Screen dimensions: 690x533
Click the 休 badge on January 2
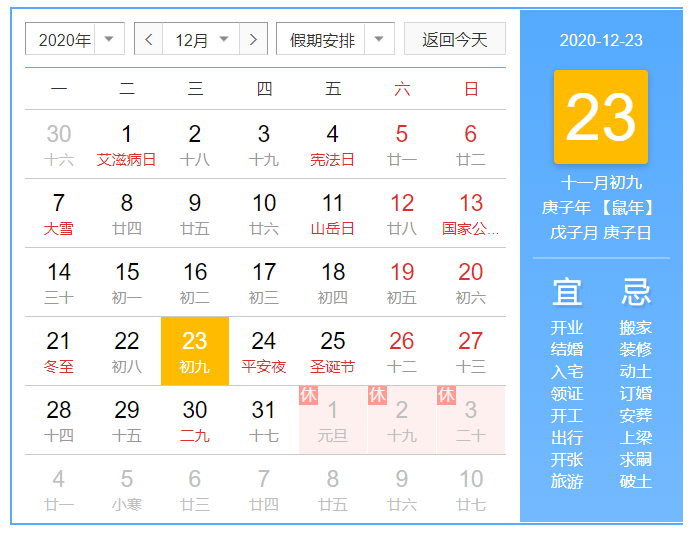377,395
